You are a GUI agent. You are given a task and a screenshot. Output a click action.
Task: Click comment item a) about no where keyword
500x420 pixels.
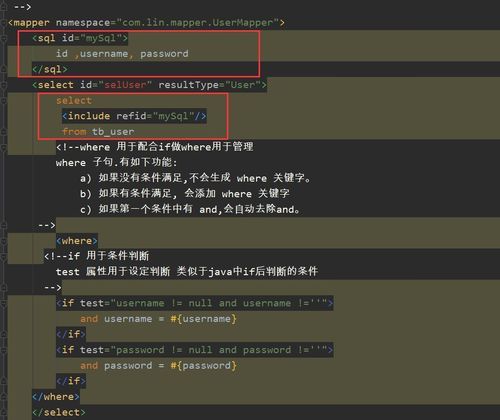point(196,178)
